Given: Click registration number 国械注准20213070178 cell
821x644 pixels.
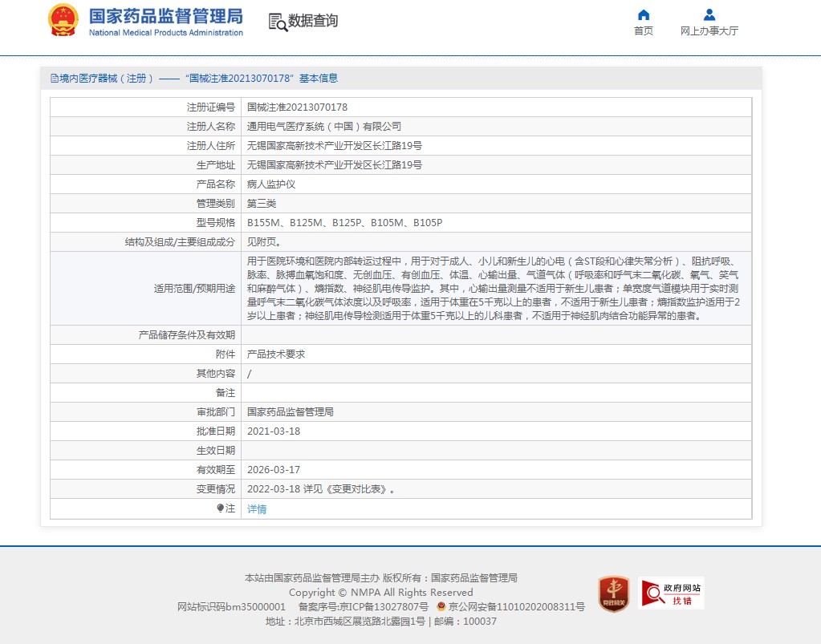Looking at the screenshot, I should point(297,107).
